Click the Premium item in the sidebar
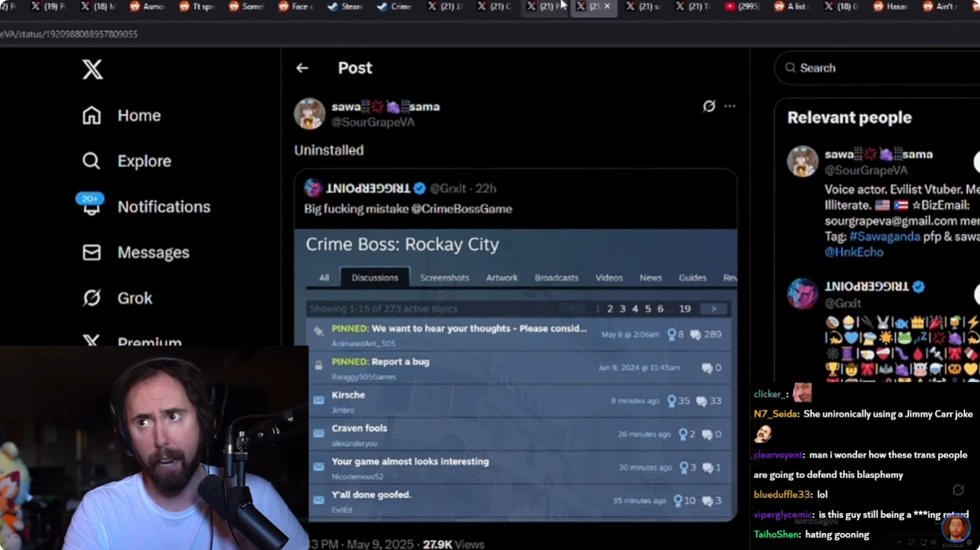 pyautogui.click(x=132, y=341)
